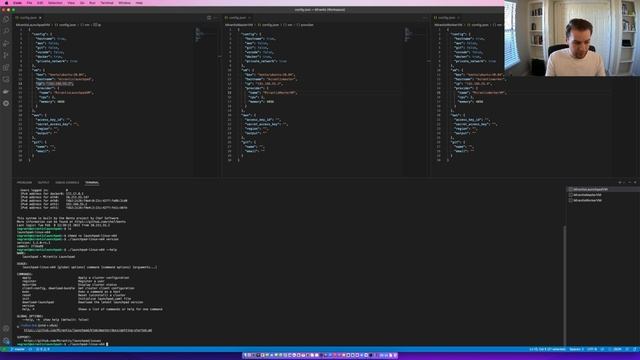The image size is (640, 360).
Task: Click MirantisWorkerVM breadcrumb in right editor
Action: pos(448,25)
